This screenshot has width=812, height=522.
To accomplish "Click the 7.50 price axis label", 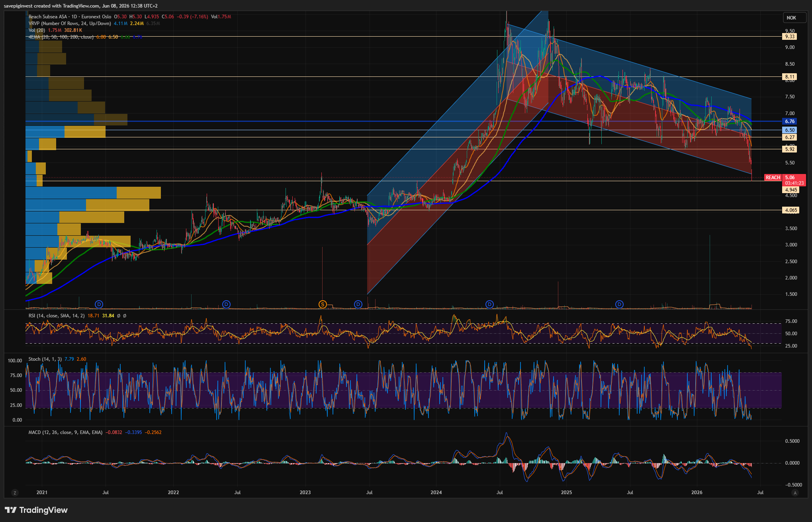I will click(790, 97).
